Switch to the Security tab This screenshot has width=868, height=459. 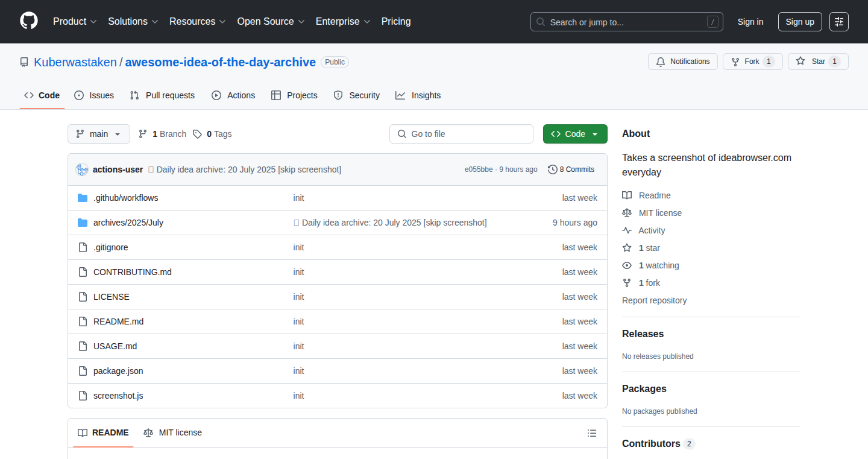point(357,95)
